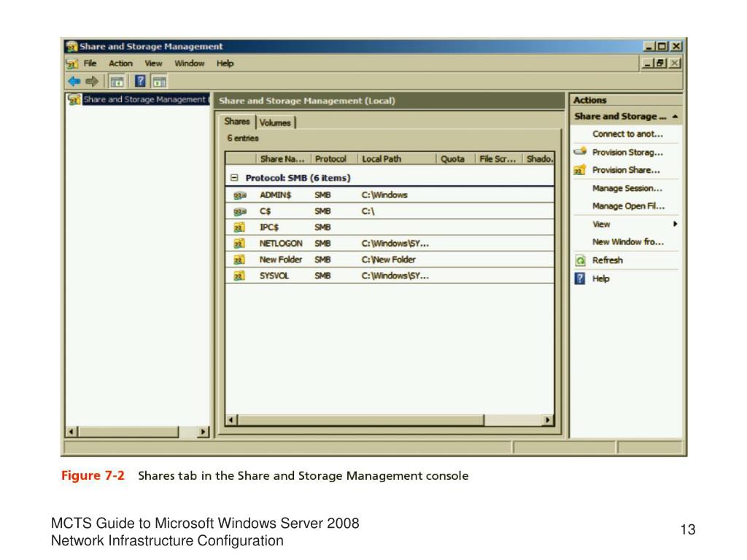Click the Forward arrow toolbar icon
747x560 pixels.
click(91, 82)
